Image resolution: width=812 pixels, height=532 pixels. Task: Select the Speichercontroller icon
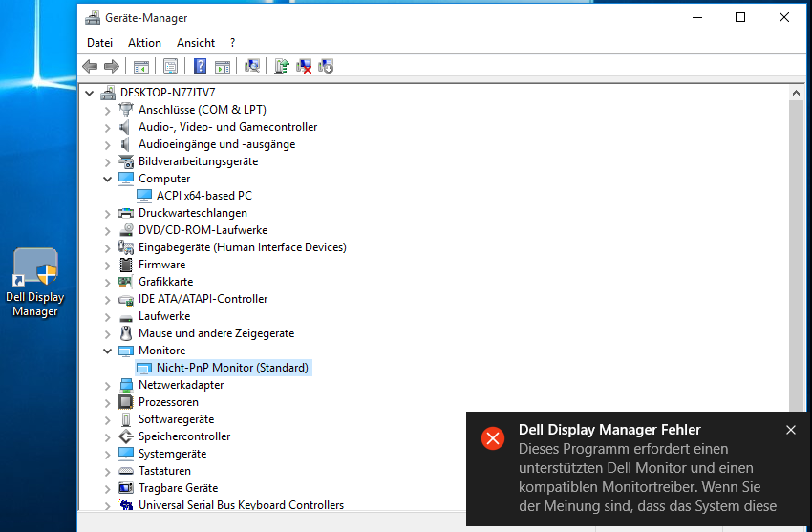126,436
